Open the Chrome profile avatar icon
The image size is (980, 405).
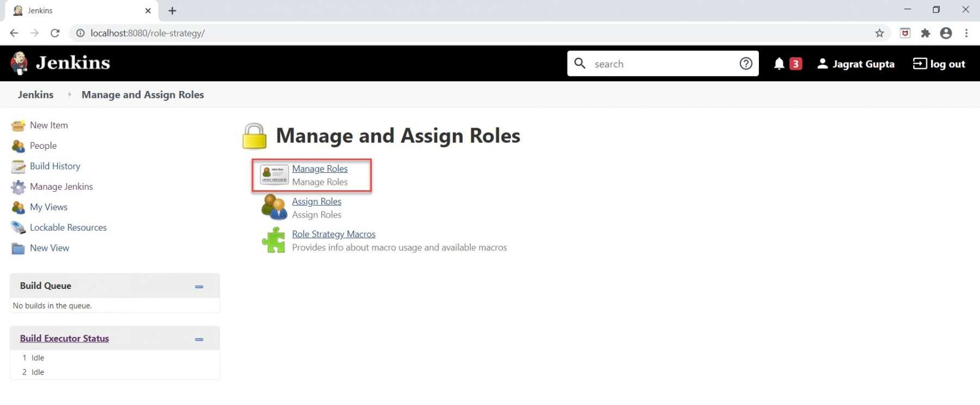click(x=946, y=33)
